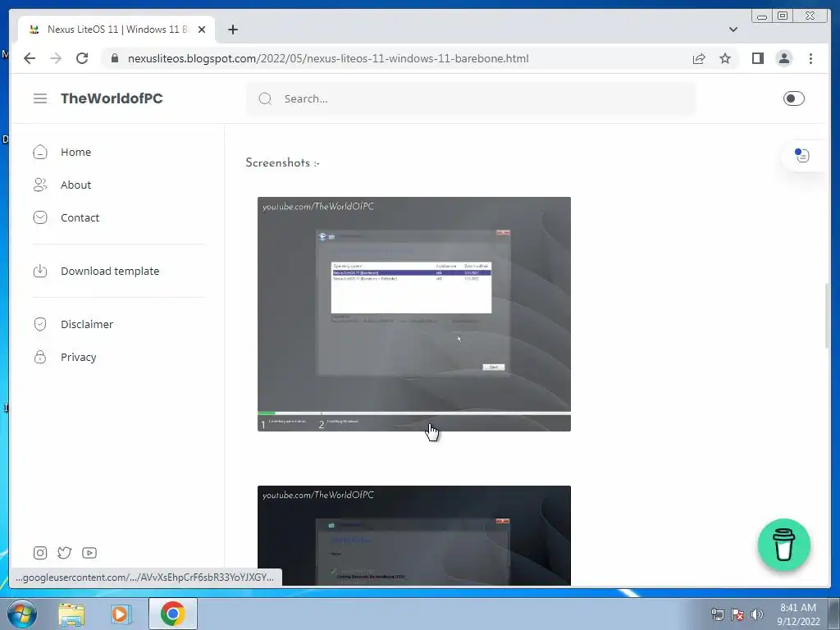This screenshot has width=840, height=630.
Task: Open the Instagram social link
Action: click(x=40, y=553)
